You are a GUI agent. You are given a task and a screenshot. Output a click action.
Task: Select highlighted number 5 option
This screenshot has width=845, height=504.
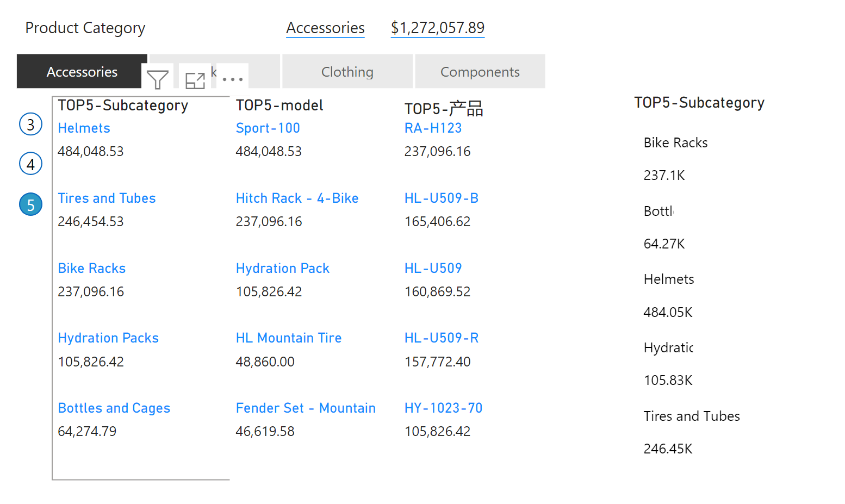(31, 204)
